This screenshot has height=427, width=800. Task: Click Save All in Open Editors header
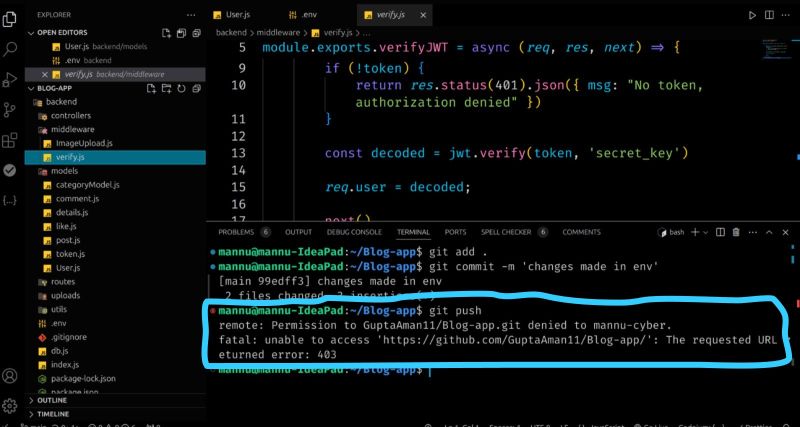181,33
